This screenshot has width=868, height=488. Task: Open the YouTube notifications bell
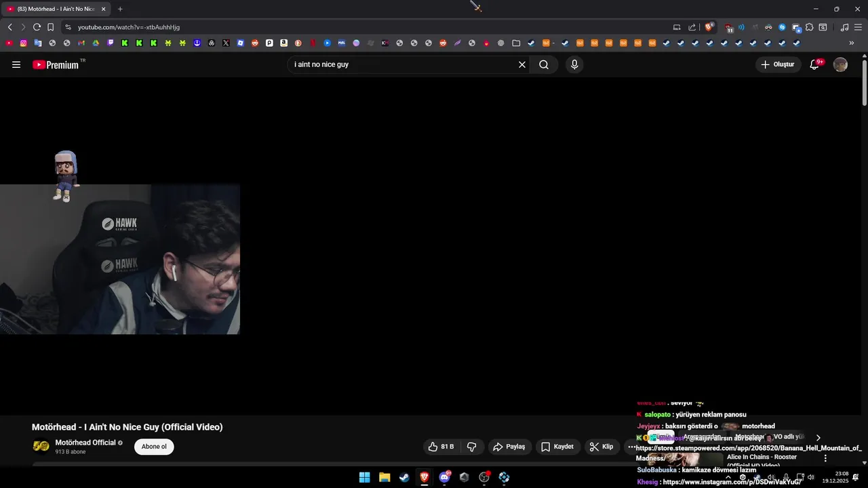(814, 64)
